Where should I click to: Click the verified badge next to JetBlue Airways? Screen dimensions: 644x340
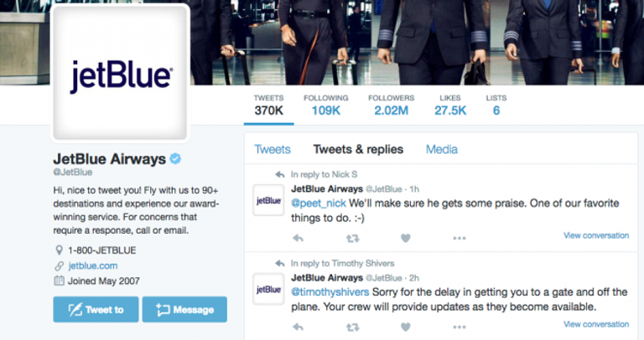[x=175, y=159]
